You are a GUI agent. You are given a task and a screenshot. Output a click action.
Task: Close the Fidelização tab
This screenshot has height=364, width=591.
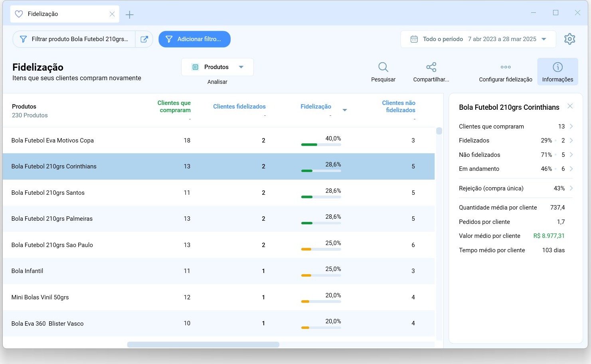click(112, 14)
